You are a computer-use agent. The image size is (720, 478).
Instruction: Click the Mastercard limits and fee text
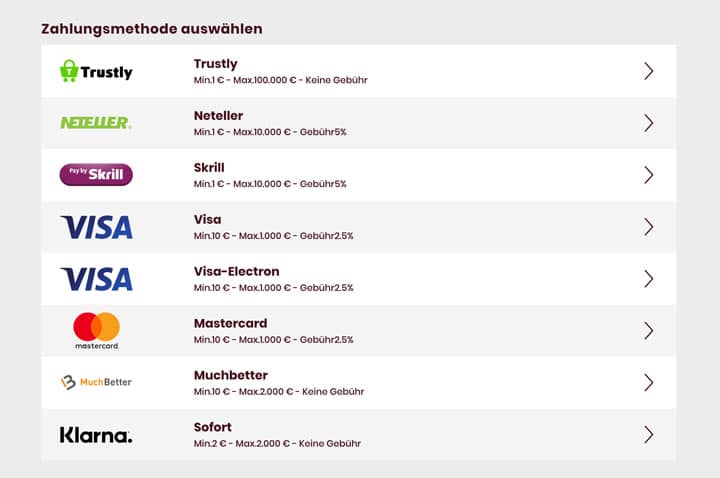point(273,340)
